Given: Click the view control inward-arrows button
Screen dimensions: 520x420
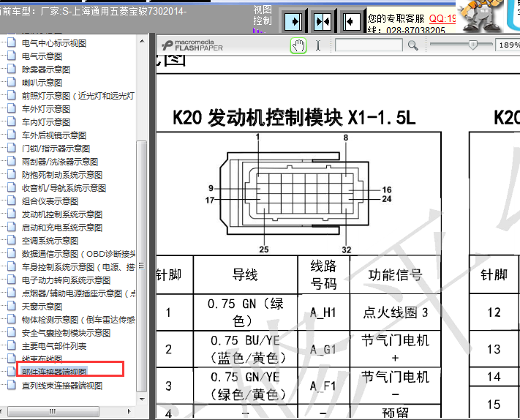Looking at the screenshot, I should coord(323,21).
